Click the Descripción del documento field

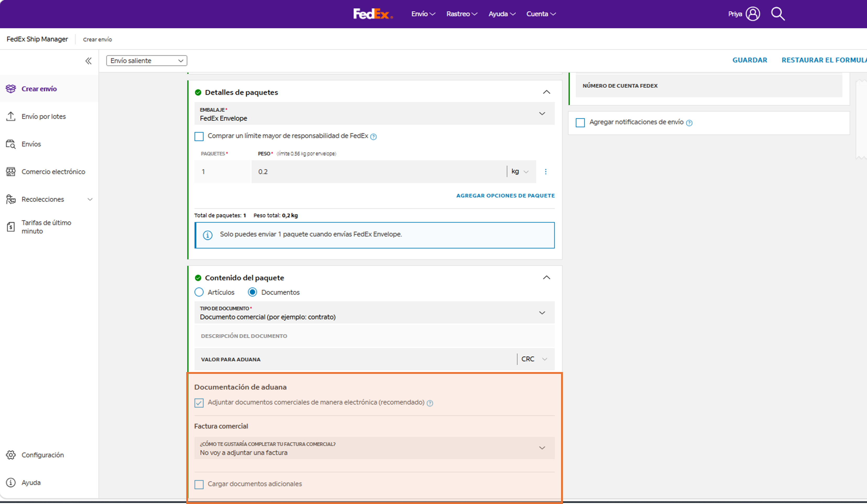tap(374, 336)
